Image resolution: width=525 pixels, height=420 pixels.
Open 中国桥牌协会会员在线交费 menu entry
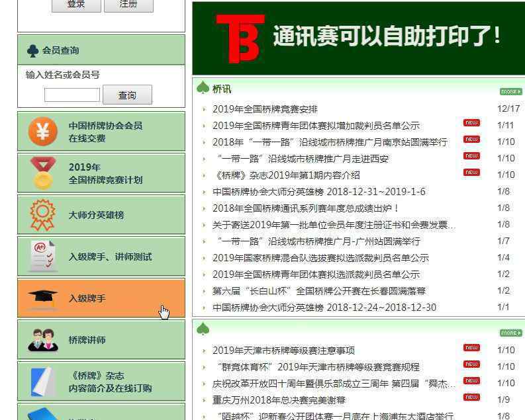(x=101, y=132)
